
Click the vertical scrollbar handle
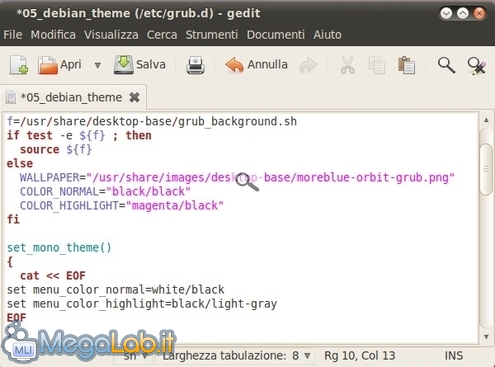point(486,169)
